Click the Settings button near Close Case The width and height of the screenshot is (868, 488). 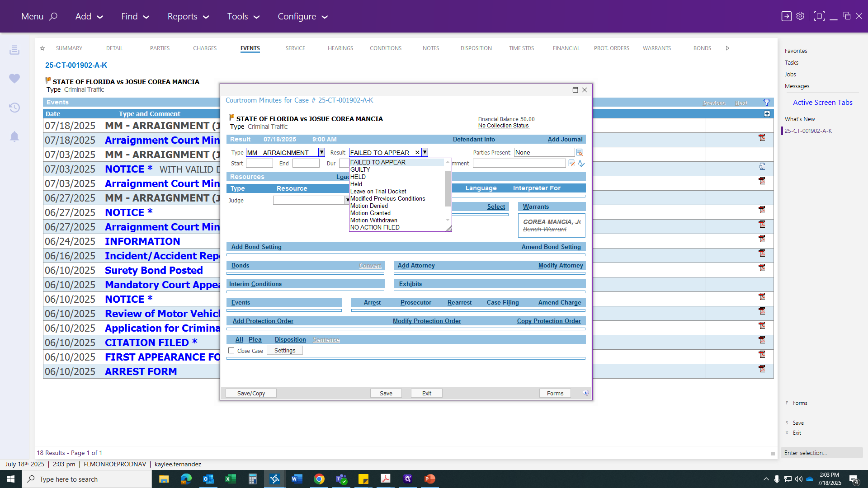(284, 351)
